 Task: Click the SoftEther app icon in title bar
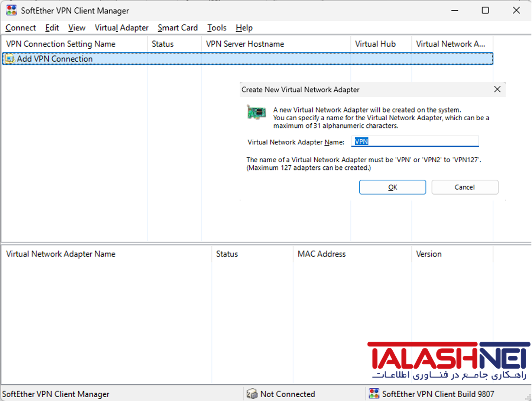coord(12,10)
